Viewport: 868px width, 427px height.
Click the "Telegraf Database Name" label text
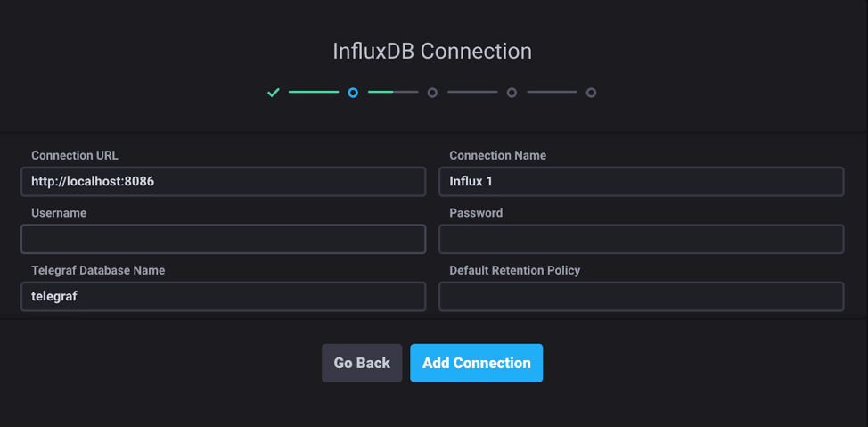[98, 270]
